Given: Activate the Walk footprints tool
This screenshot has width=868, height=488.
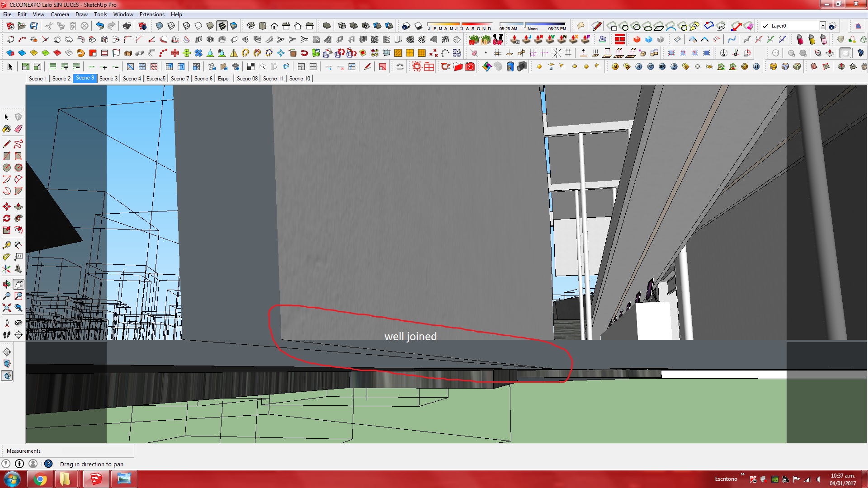Looking at the screenshot, I should (6, 335).
